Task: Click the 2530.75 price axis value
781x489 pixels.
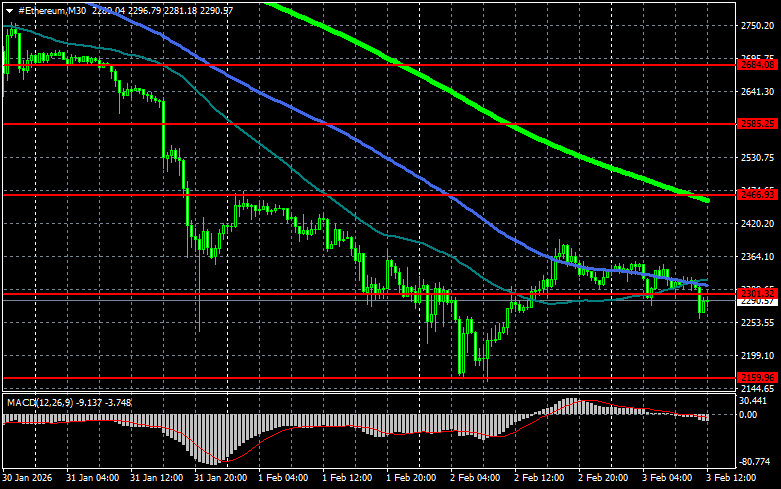Action: click(758, 157)
